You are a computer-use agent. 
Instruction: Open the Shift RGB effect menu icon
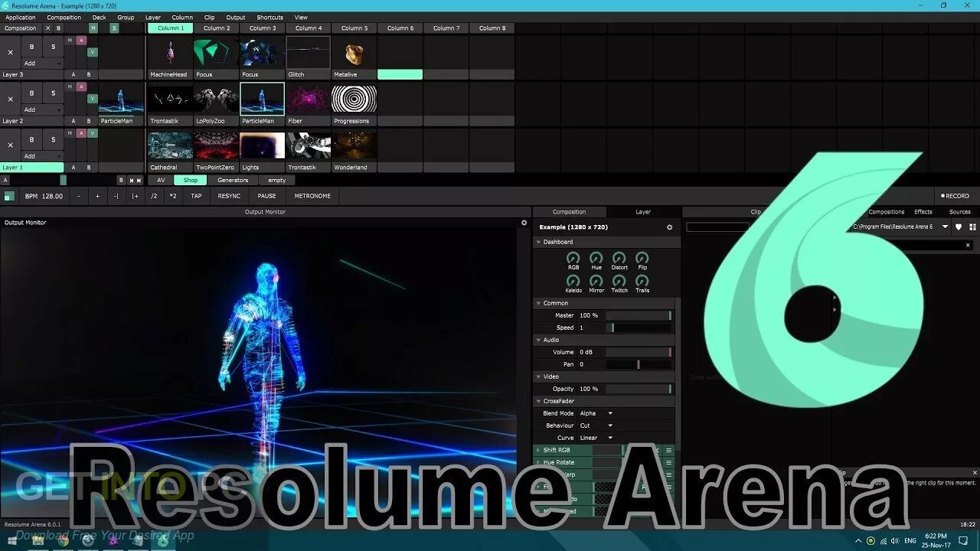tap(668, 450)
